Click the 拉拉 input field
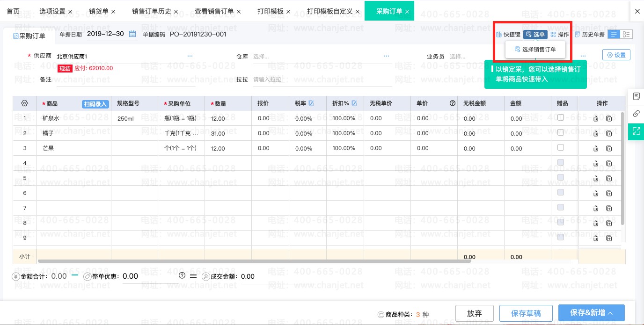Viewport: 644px width, 325px height. (322, 79)
